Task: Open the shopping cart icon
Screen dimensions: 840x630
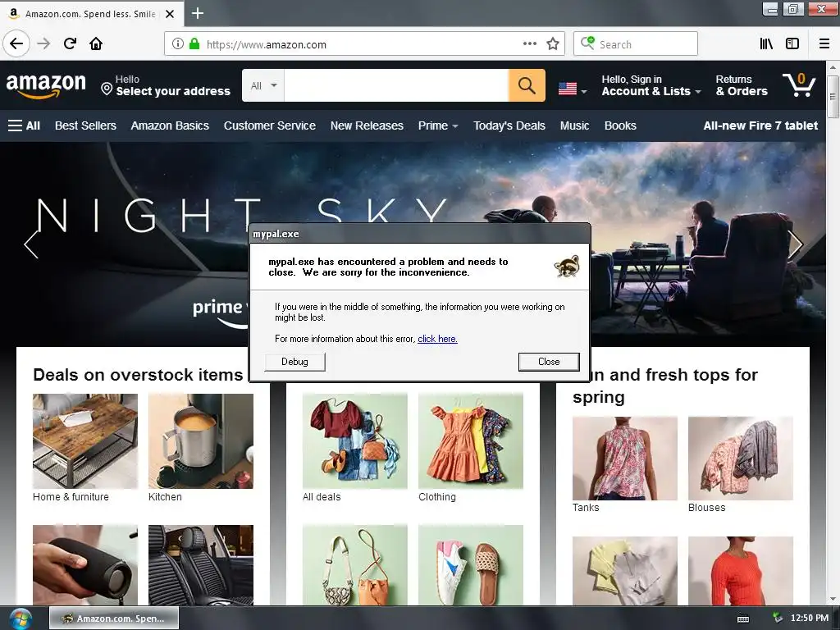Action: click(799, 85)
